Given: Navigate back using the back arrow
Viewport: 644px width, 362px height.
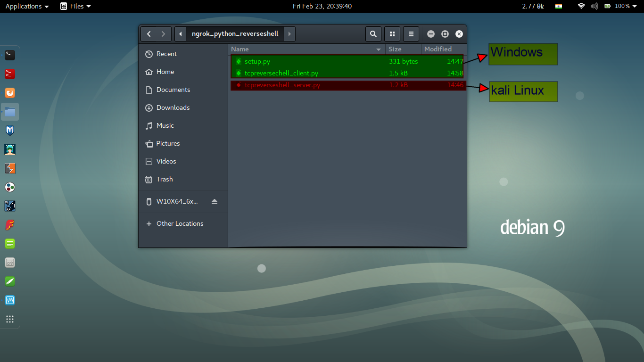Looking at the screenshot, I should tap(149, 33).
